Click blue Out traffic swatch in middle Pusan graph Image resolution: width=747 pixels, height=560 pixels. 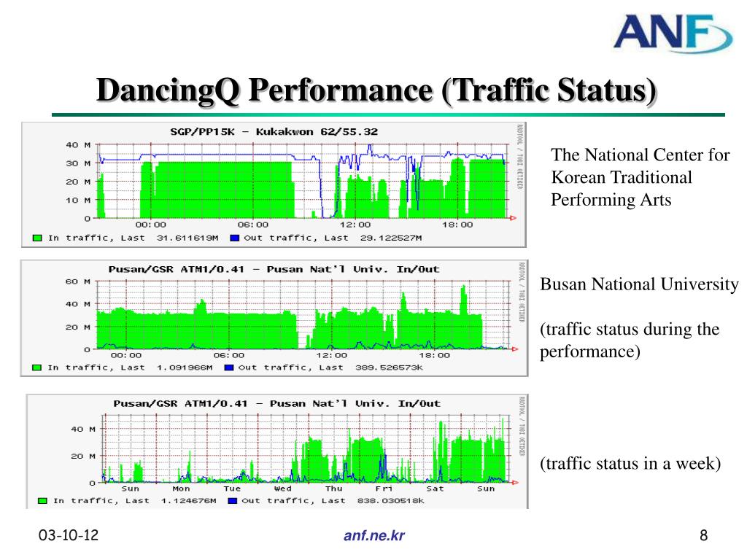tap(228, 367)
